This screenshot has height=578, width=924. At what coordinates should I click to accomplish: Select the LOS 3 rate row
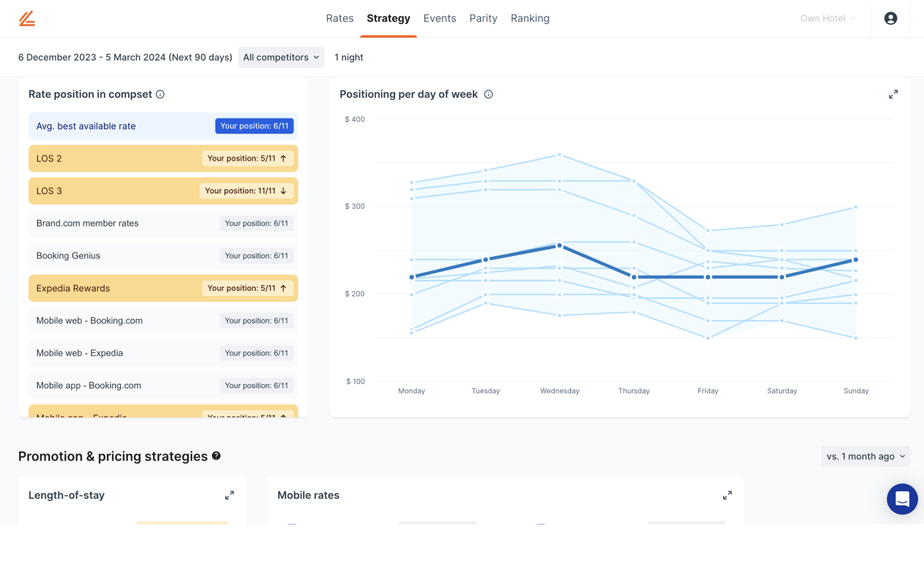pyautogui.click(x=163, y=191)
